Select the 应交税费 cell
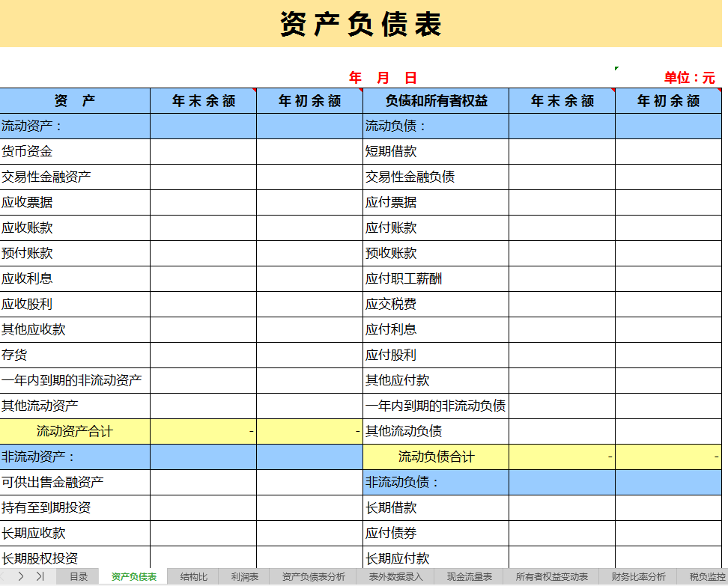Image resolution: width=728 pixels, height=586 pixels. [x=436, y=305]
